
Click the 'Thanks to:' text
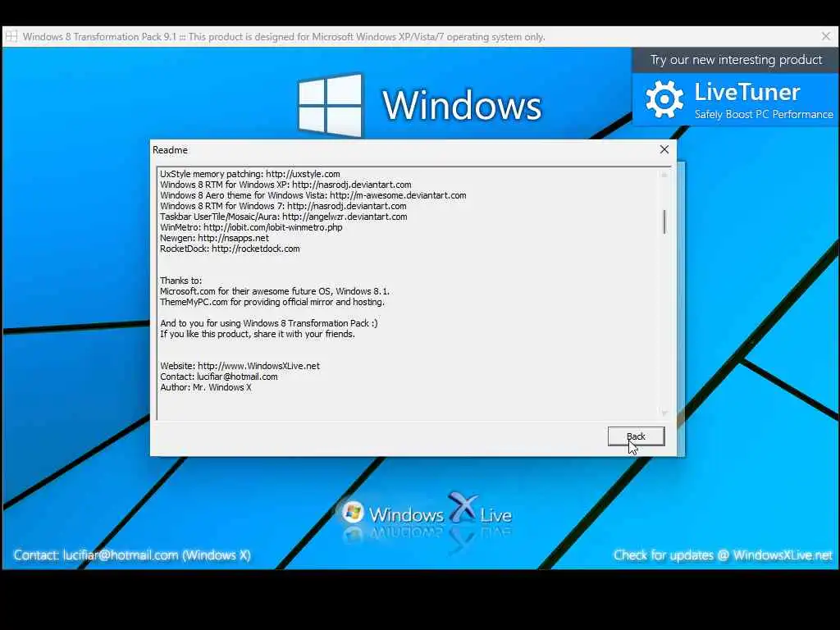pos(180,281)
